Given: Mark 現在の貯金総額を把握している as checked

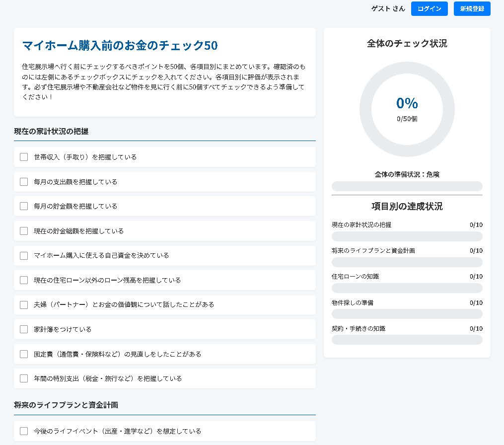Looking at the screenshot, I should coord(24,231).
